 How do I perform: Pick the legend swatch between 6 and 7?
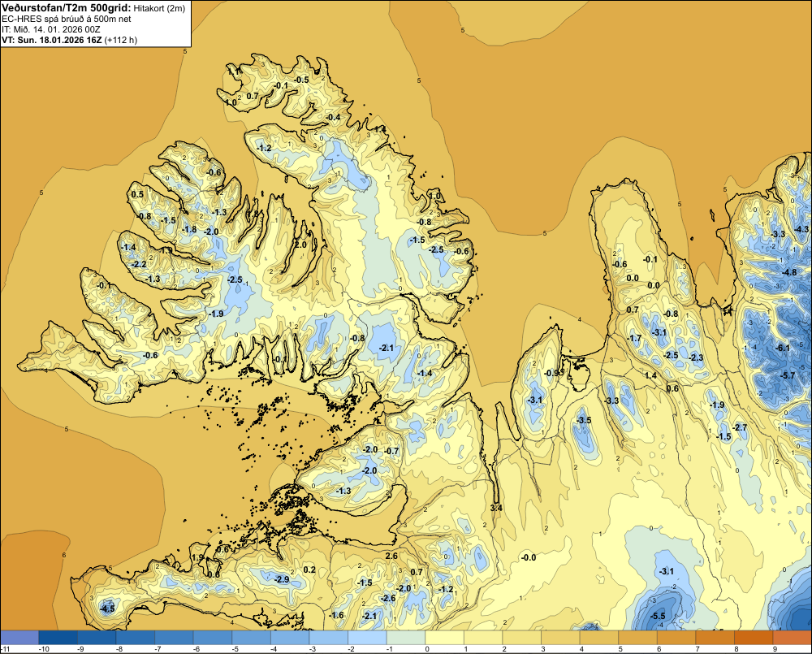pyautogui.click(x=677, y=638)
